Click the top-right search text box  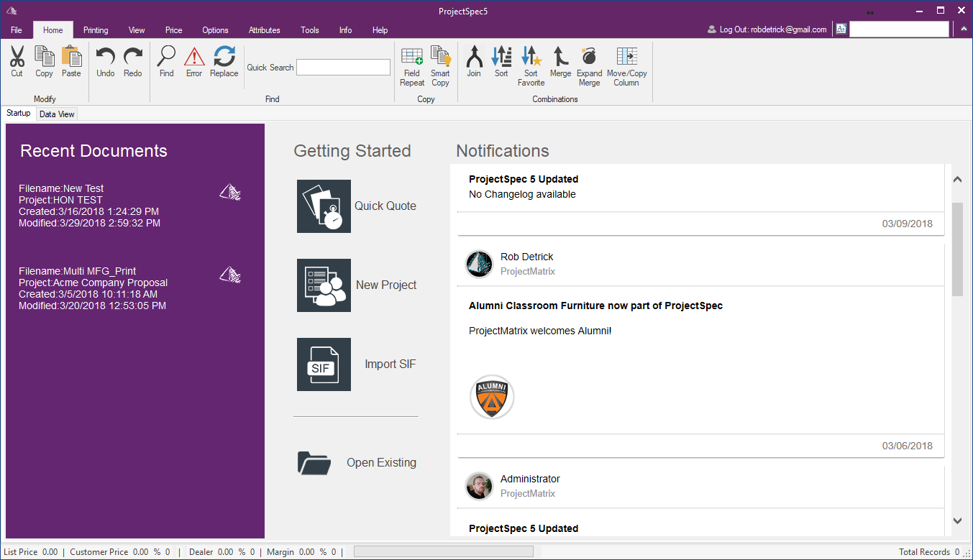click(x=899, y=29)
